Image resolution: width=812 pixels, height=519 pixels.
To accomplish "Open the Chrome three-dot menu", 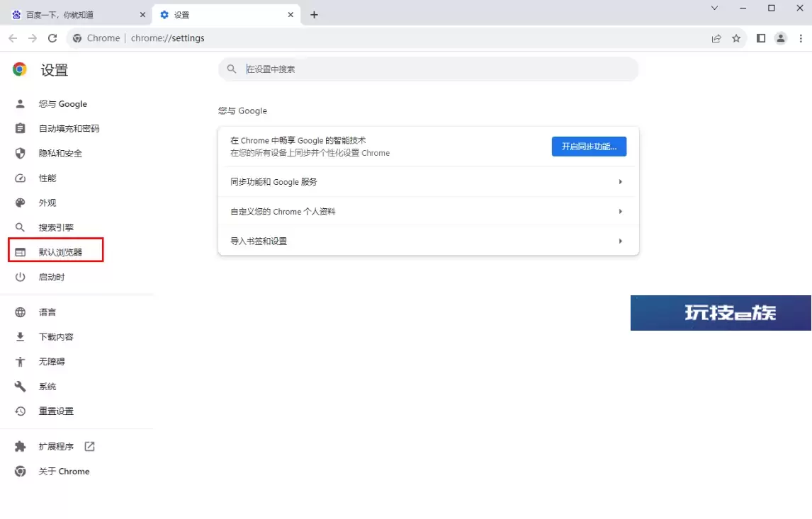I will 801,38.
